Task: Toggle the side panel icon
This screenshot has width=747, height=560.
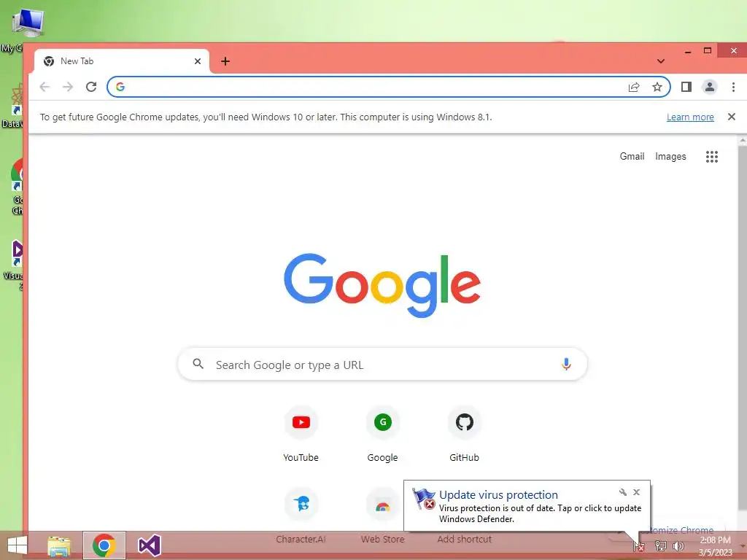Action: click(686, 87)
